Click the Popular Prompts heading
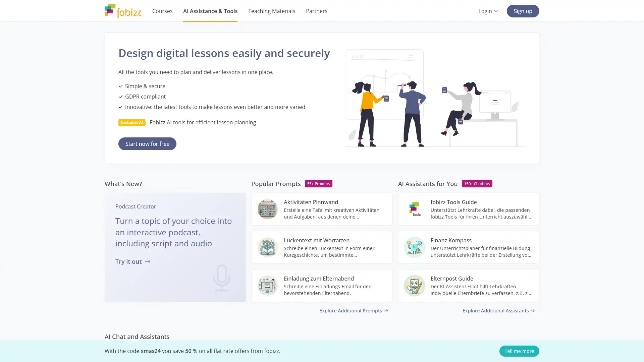Screen dimensions: 644x362 click(276, 184)
